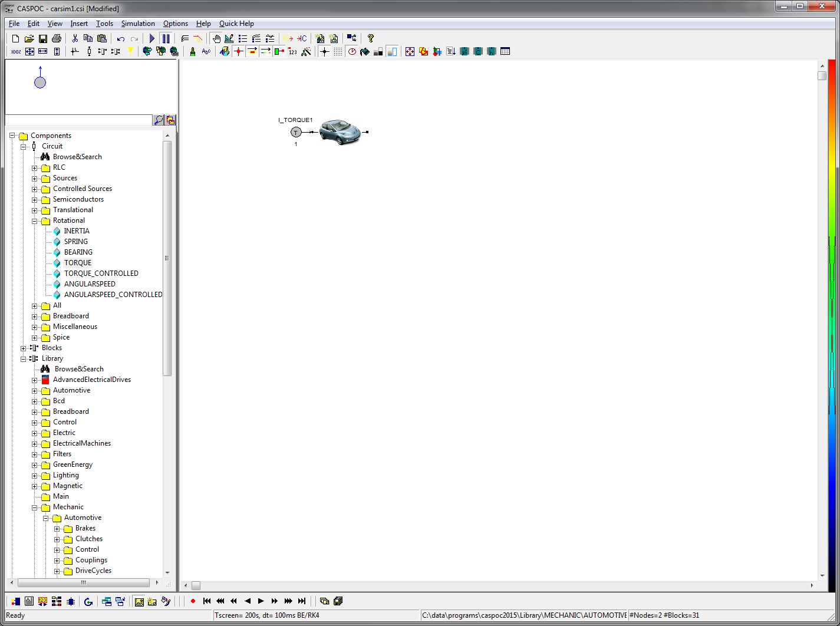Viewport: 840px width, 626px height.
Task: Expand the DriveCycles folder
Action: 57,571
